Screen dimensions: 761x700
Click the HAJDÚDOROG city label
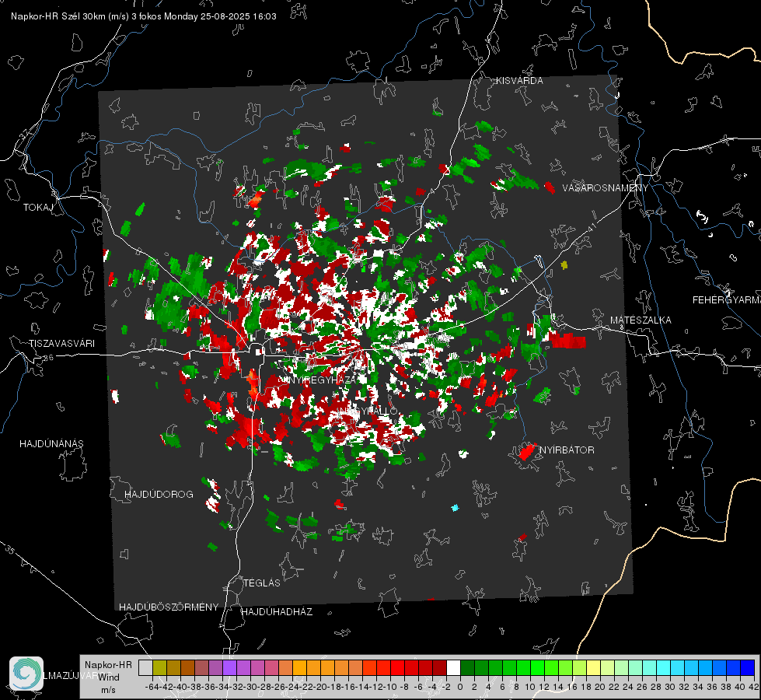pos(159,495)
